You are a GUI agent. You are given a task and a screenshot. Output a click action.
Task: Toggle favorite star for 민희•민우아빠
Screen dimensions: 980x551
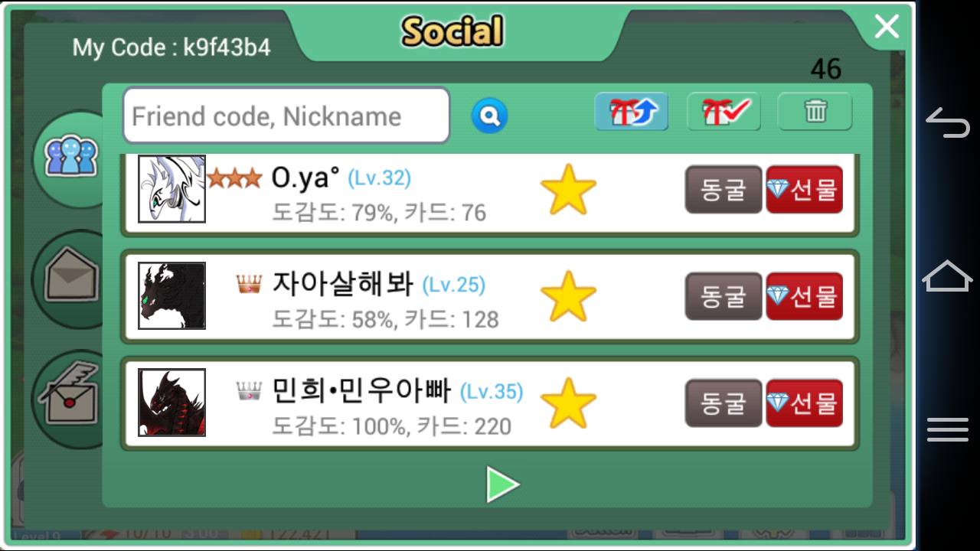[x=568, y=403]
